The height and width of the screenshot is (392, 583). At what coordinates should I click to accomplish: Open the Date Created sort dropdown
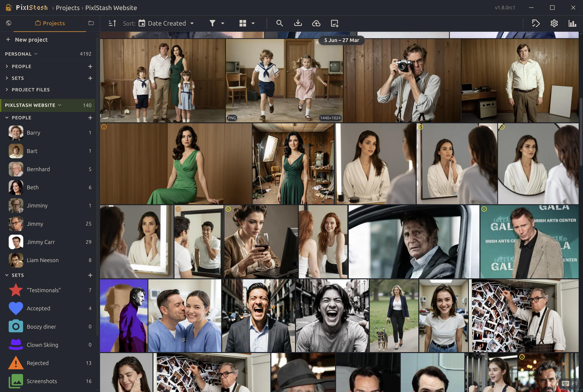(x=167, y=23)
